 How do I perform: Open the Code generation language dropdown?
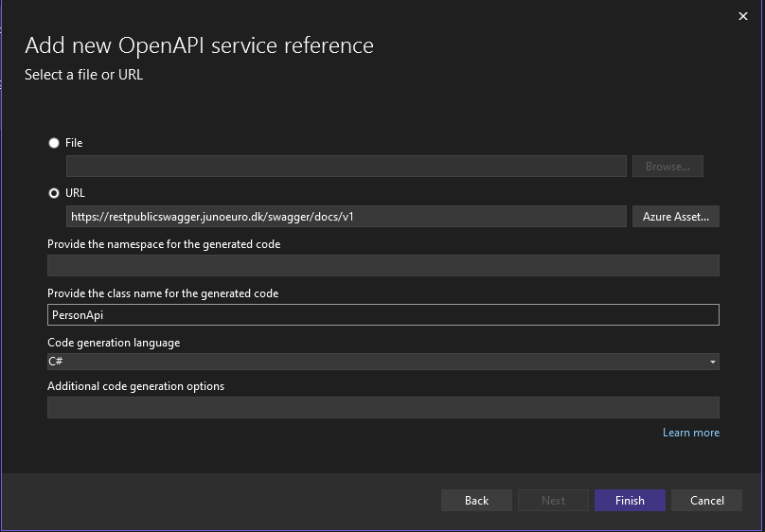click(383, 362)
